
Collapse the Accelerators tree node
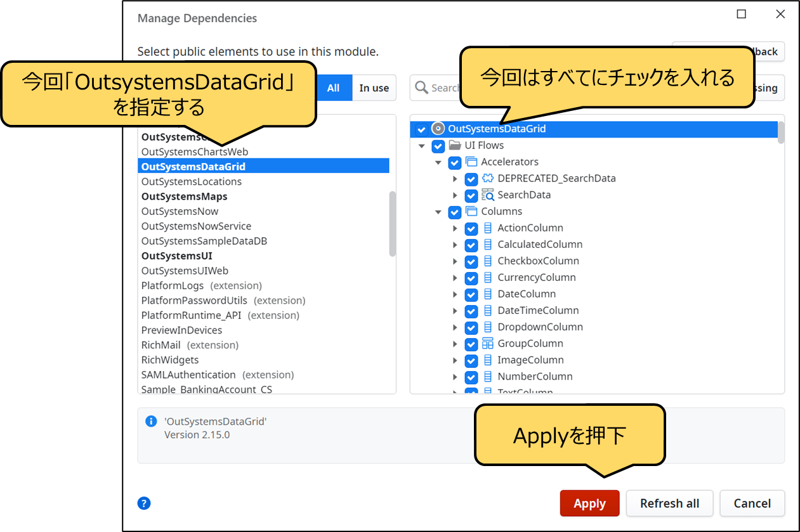438,162
